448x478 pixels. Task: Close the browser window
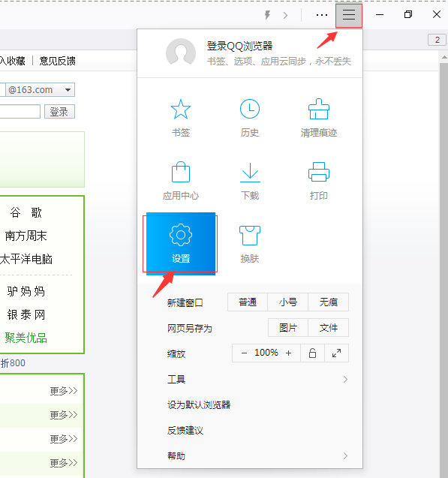[437, 14]
